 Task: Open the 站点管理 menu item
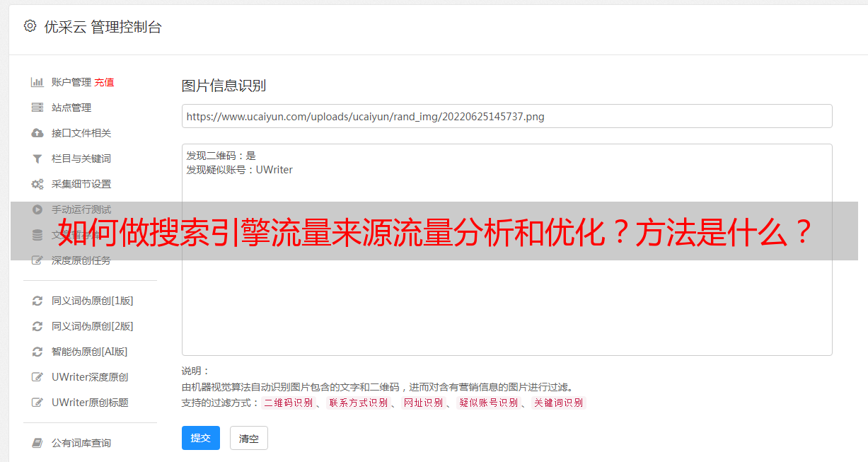tap(71, 108)
